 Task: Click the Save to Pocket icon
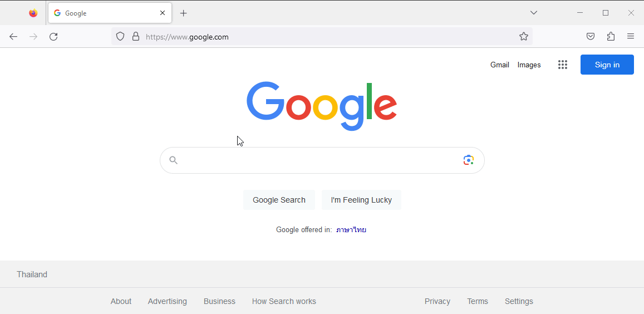(x=590, y=37)
